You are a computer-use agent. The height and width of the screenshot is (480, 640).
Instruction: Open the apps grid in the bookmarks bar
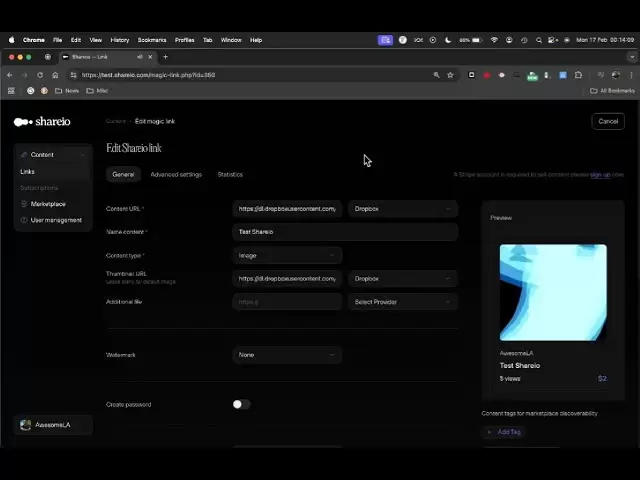(11, 91)
